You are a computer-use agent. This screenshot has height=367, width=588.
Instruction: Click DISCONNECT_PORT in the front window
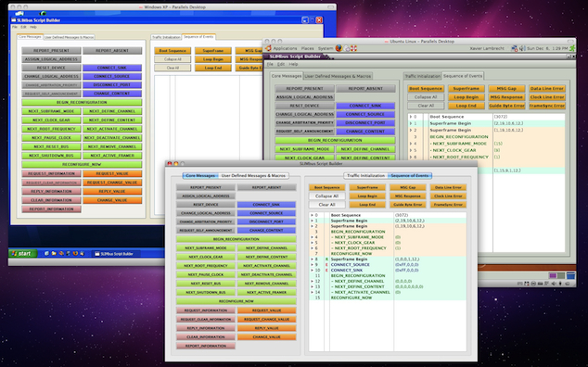point(266,221)
